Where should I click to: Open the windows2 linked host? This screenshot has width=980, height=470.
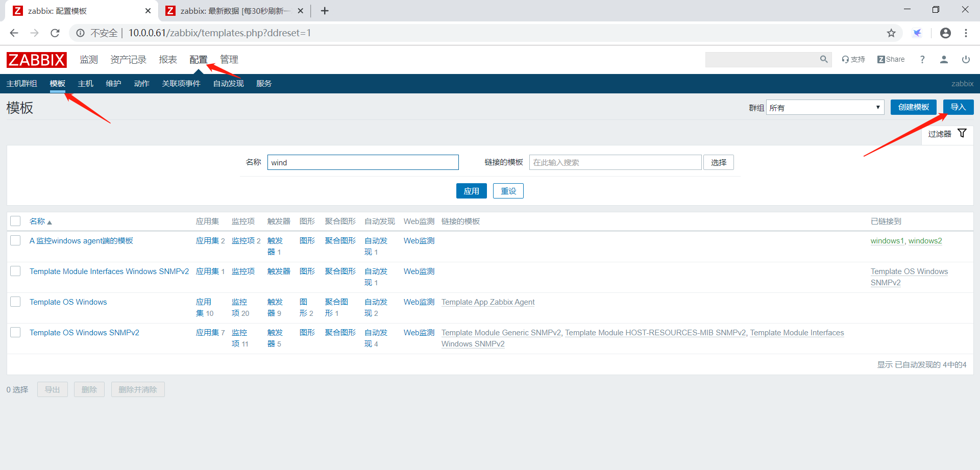pyautogui.click(x=925, y=241)
